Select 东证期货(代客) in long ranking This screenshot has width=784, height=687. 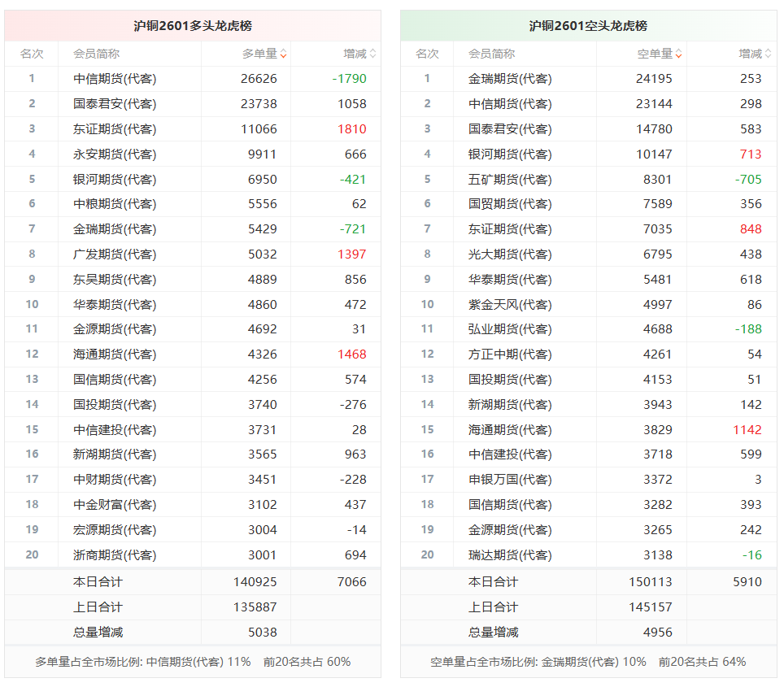(x=115, y=129)
